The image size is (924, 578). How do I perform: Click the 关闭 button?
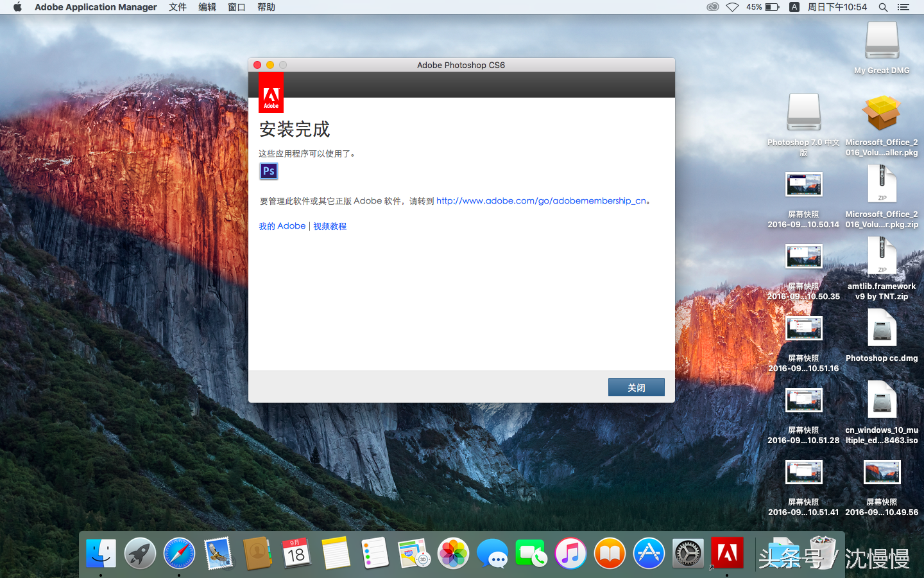coord(637,387)
